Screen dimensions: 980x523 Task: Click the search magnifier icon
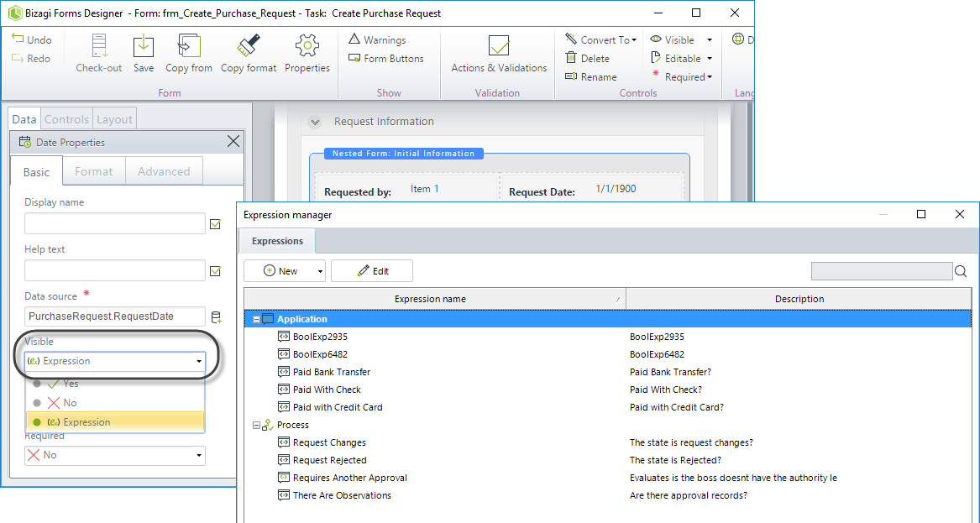tap(961, 271)
